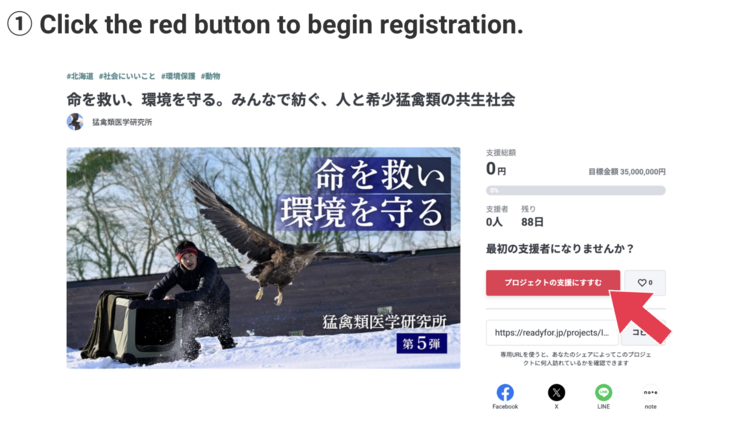
Task: Select the readyfor.jp project URL field
Action: pyautogui.click(x=552, y=332)
